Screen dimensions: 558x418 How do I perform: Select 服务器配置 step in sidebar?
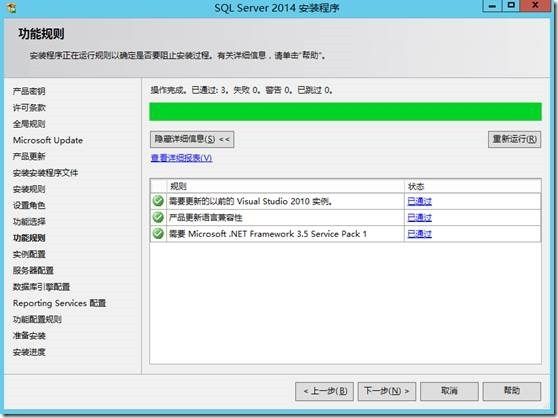(x=33, y=270)
